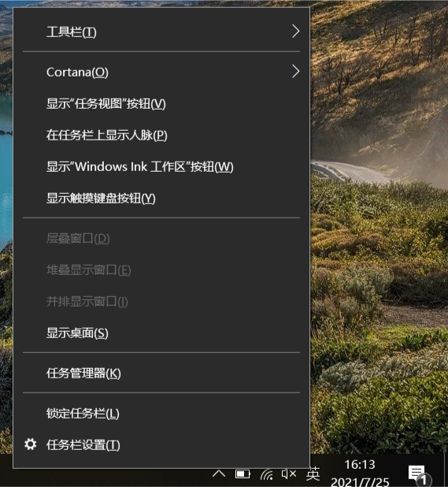Screen dimensions: 448x487
Task: Show hidden tray icons with up chevron
Action: (x=219, y=474)
